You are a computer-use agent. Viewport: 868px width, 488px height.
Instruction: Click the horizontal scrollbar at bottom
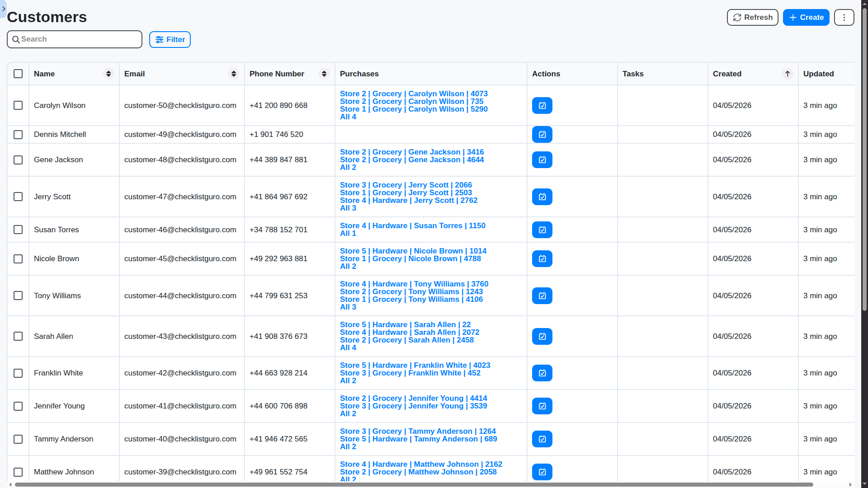tap(414, 484)
